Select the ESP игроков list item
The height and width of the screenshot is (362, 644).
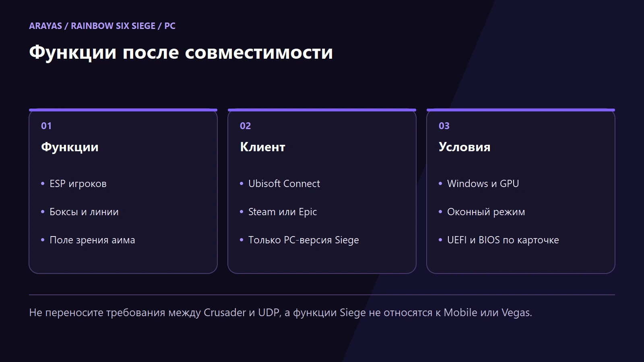78,184
